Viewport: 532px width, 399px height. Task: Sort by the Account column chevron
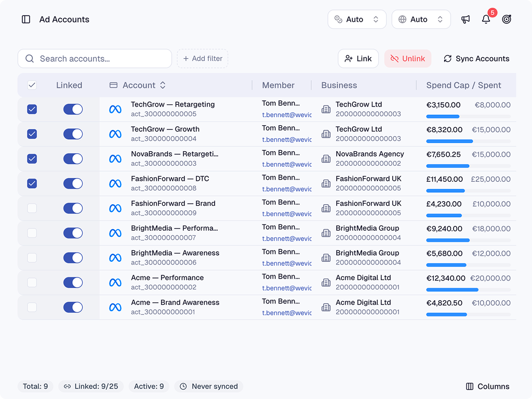pos(162,85)
